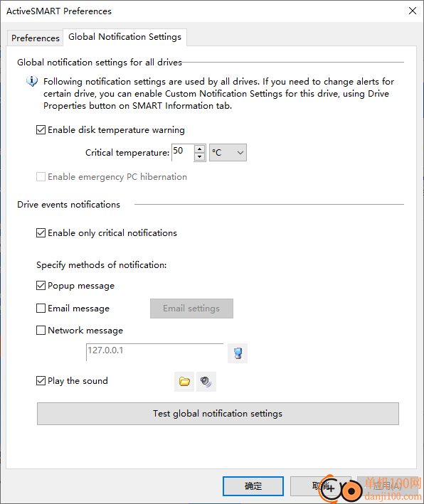
Task: Open the °C temperature unit dropdown
Action: pyautogui.click(x=228, y=152)
